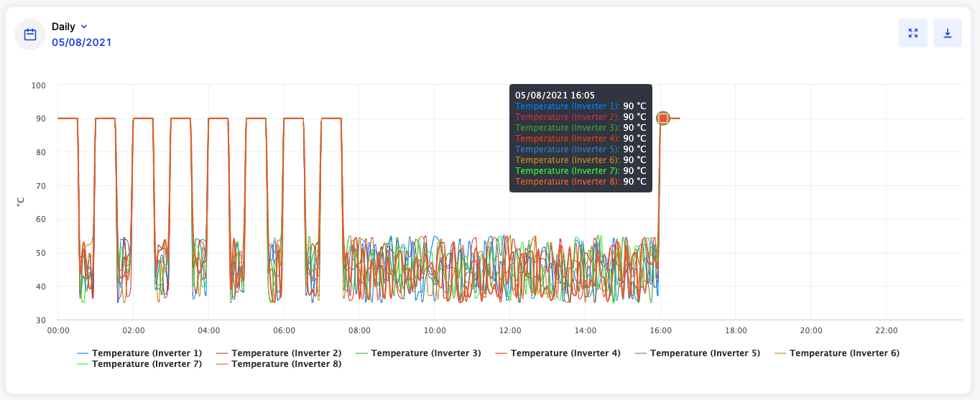Toggle Temperature (Inverter 4) legend entry
Screen dimensions: 980x400
click(x=558, y=353)
